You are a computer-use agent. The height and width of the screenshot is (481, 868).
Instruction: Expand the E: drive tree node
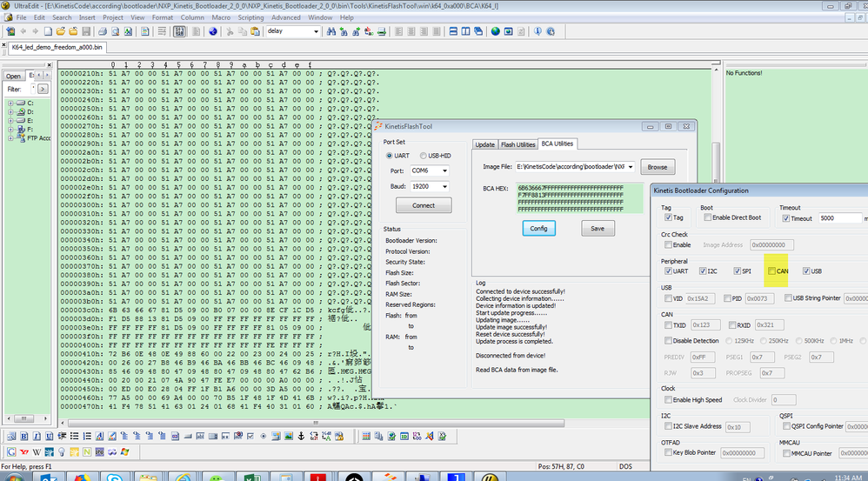click(10, 120)
